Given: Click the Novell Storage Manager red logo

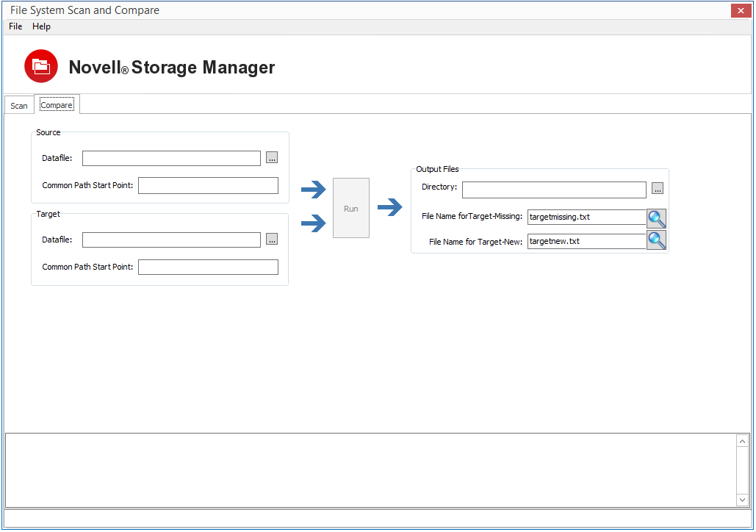Looking at the screenshot, I should [x=41, y=66].
